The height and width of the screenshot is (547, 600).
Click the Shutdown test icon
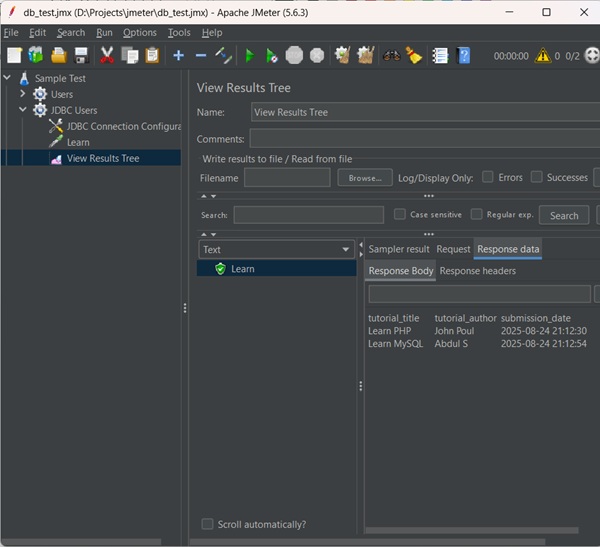coord(317,56)
